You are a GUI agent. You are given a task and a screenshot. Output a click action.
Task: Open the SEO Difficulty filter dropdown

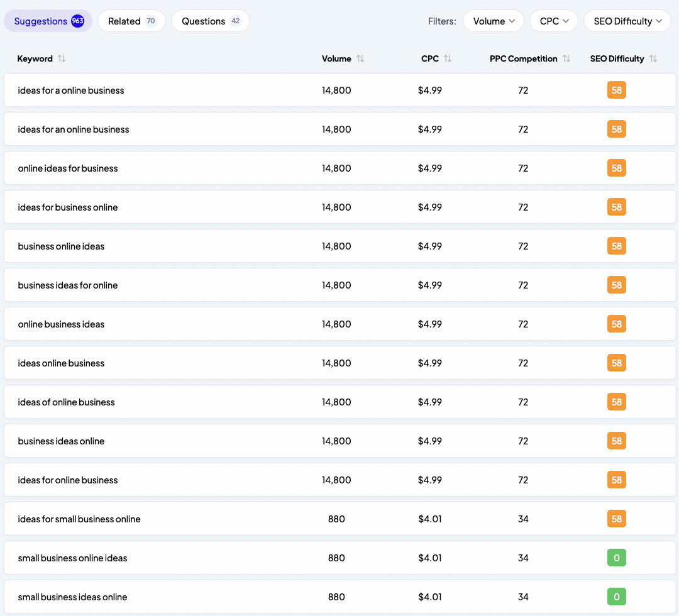coord(627,21)
